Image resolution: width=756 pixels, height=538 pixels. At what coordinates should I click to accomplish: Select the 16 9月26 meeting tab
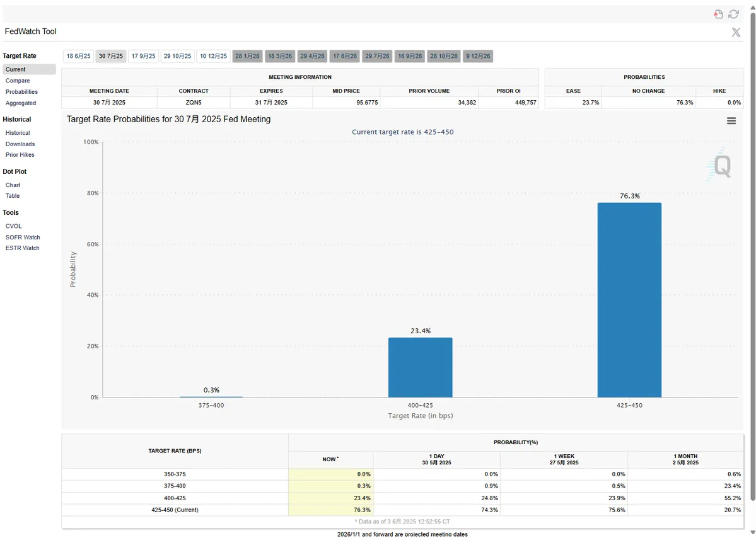tap(410, 56)
